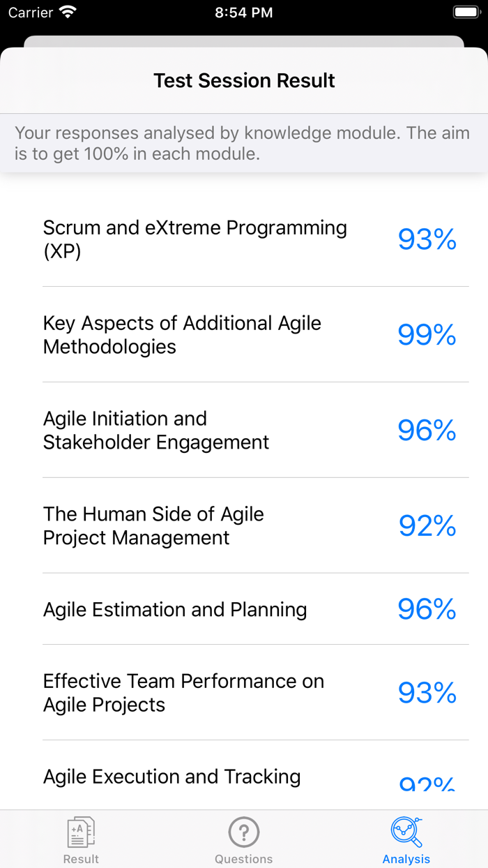Tap the circled question mark Questions icon

[x=244, y=832]
